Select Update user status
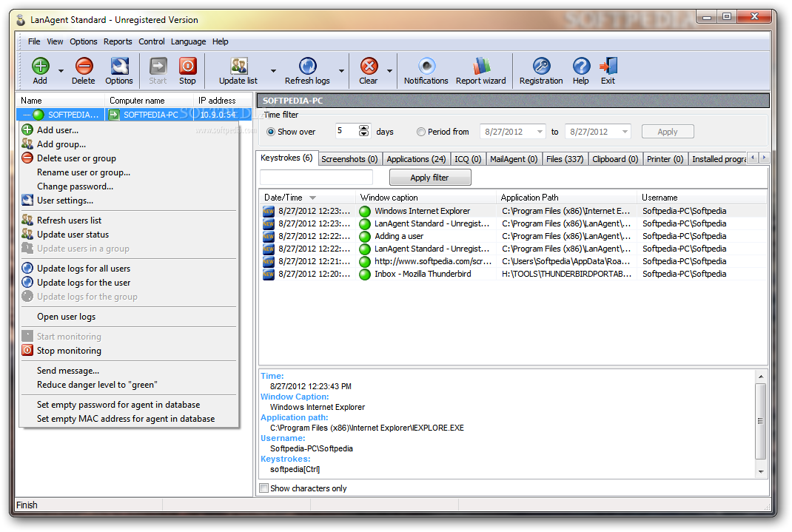Screen dimensions: 792x532 pyautogui.click(x=73, y=235)
